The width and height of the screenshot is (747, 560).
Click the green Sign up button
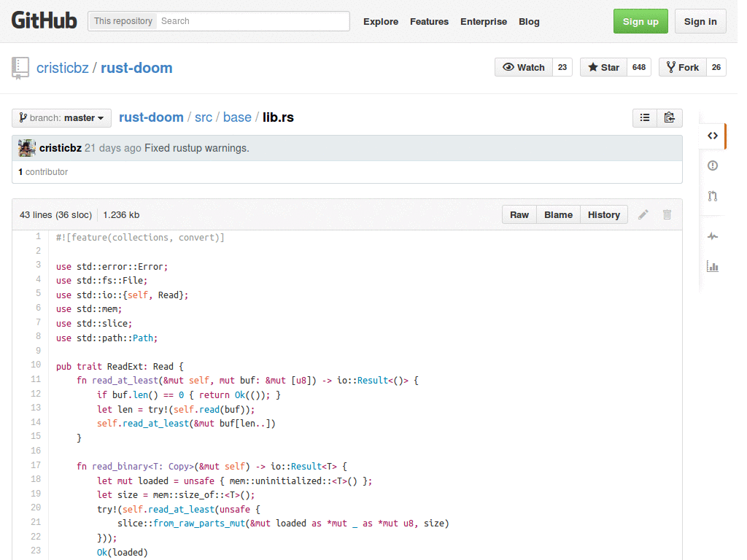[x=640, y=21]
